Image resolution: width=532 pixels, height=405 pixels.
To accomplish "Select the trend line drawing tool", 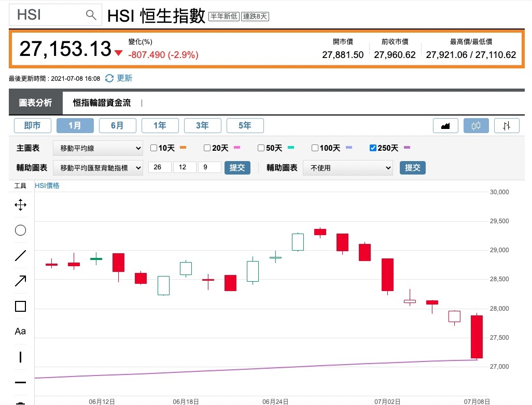I will tap(20, 255).
